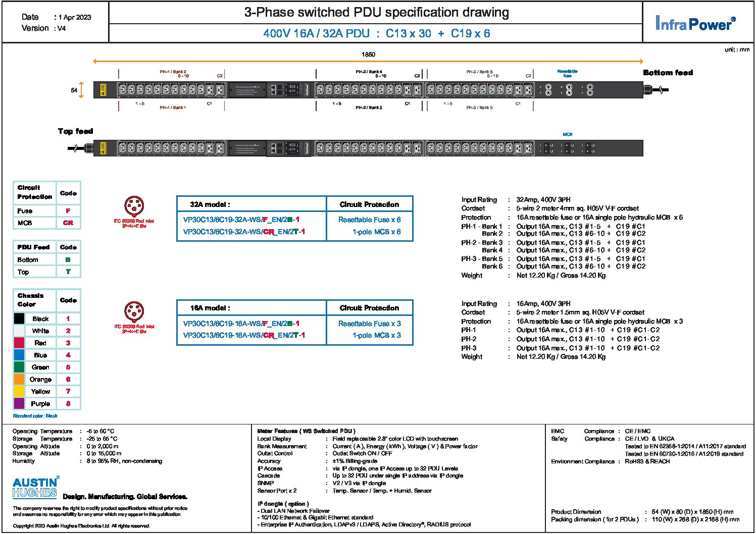Click the blue 'MCB' label above Top feed PDU
This screenshot has width=756, height=534.
point(568,134)
